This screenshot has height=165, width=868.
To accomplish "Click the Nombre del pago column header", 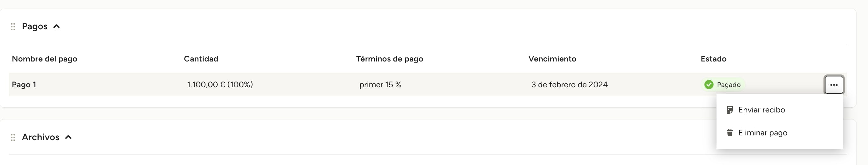I will [44, 59].
